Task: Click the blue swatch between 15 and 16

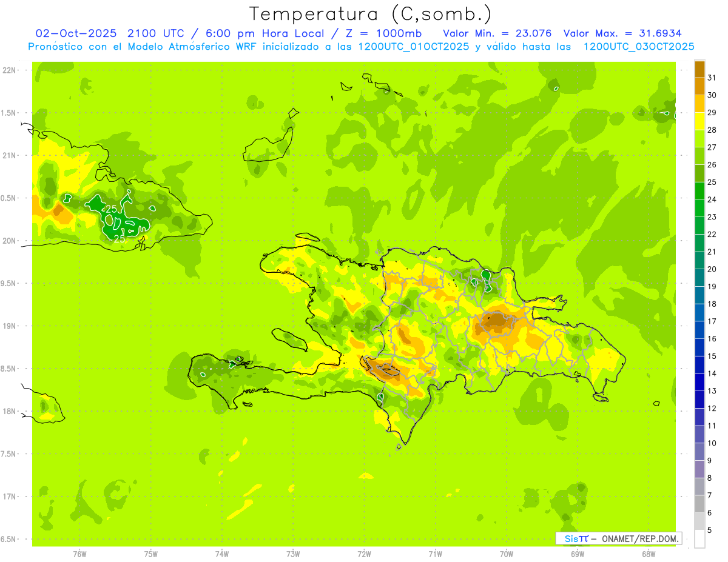Action: tap(700, 347)
